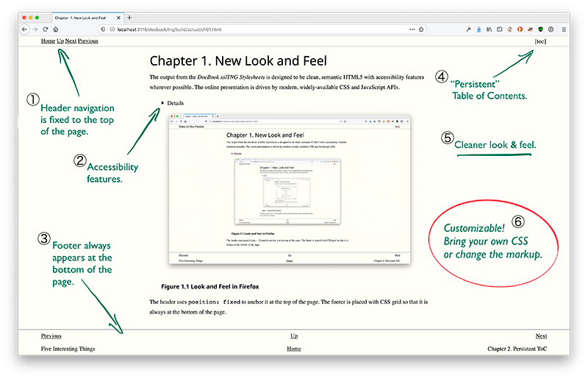
Task: Click the Figure 1.1 Look and Feel caption
Action: pos(210,286)
